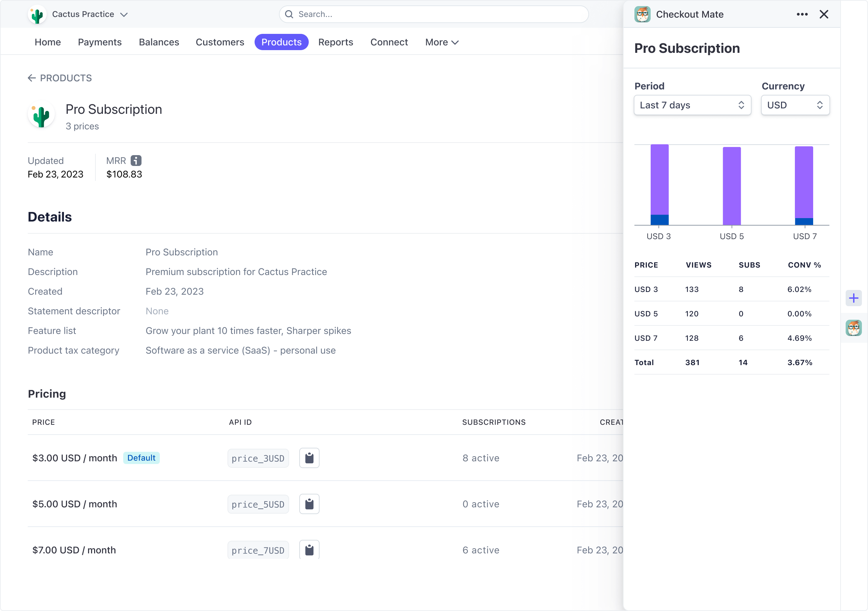The image size is (868, 611).
Task: Open the Period dropdown
Action: pyautogui.click(x=692, y=105)
